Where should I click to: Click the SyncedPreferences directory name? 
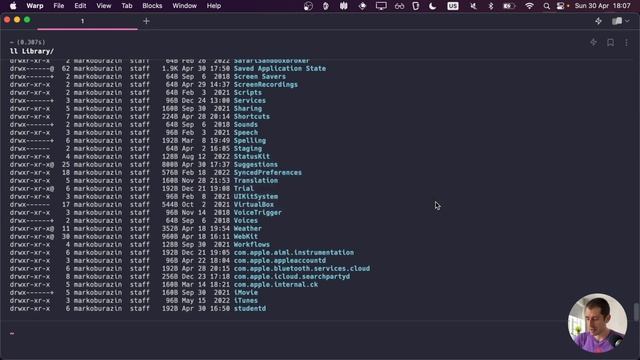point(268,173)
